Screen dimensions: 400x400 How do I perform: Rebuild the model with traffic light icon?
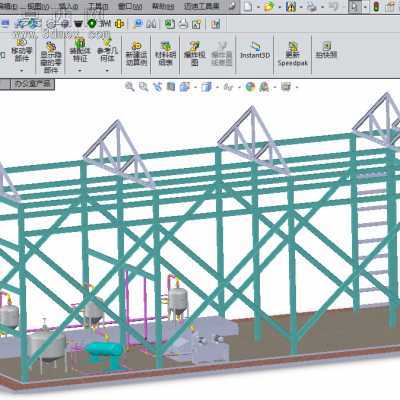[x=376, y=7]
